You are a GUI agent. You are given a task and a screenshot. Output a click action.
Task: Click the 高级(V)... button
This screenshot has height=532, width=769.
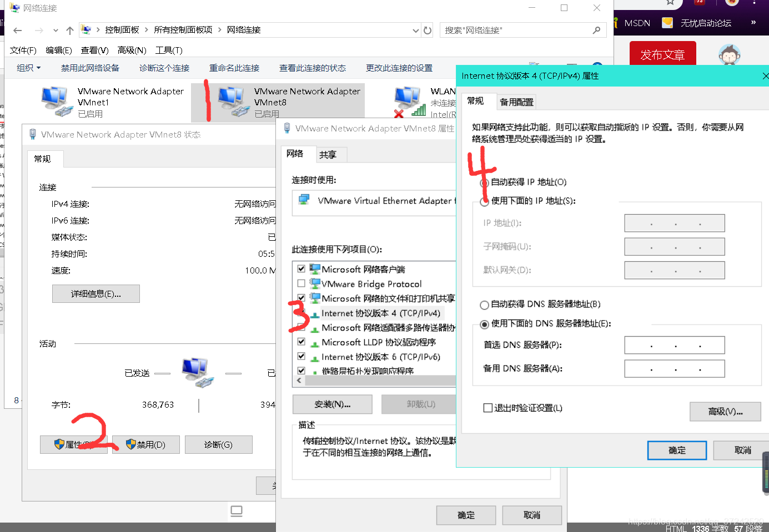[725, 412]
